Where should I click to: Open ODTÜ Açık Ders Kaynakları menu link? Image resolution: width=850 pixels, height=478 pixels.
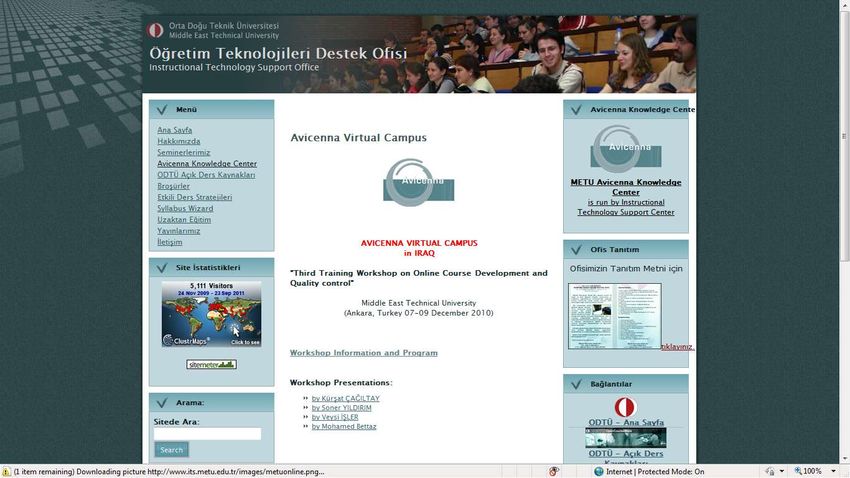click(x=206, y=175)
